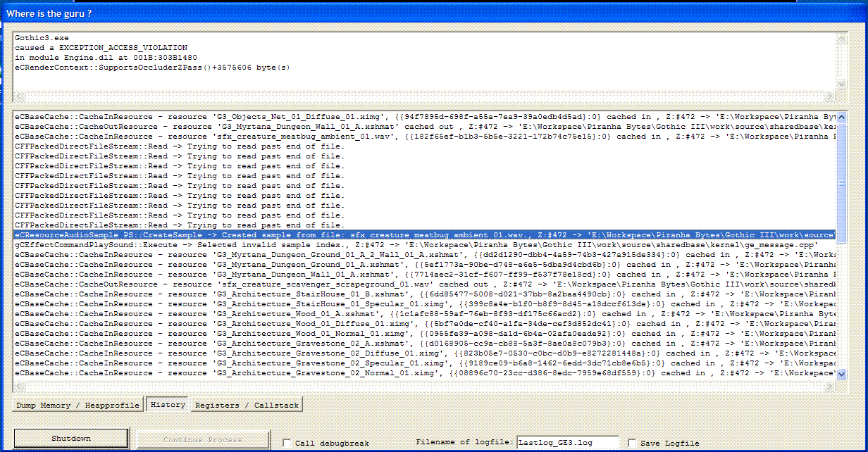Open the Dump Memory / Heapprofile tab
This screenshot has height=452, width=868.
(78, 405)
